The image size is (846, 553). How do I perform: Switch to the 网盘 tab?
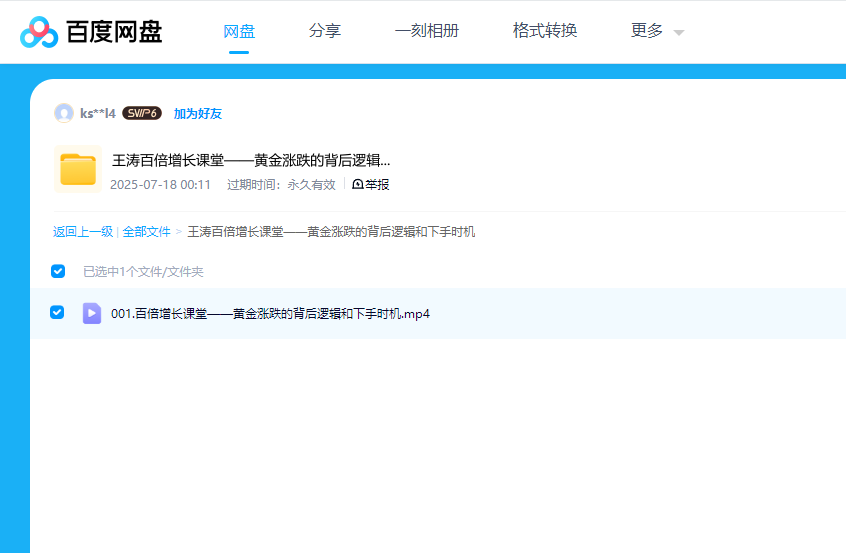239,31
